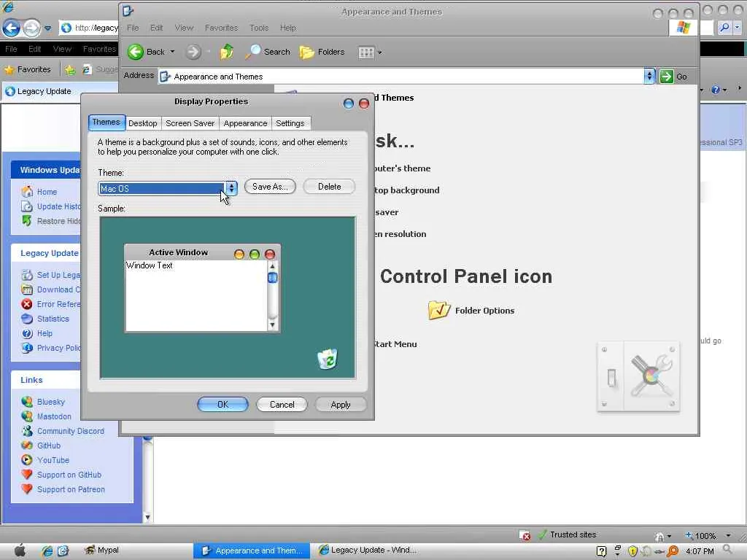Click Internet Explorer Back button
747x560 pixels.
[12, 28]
